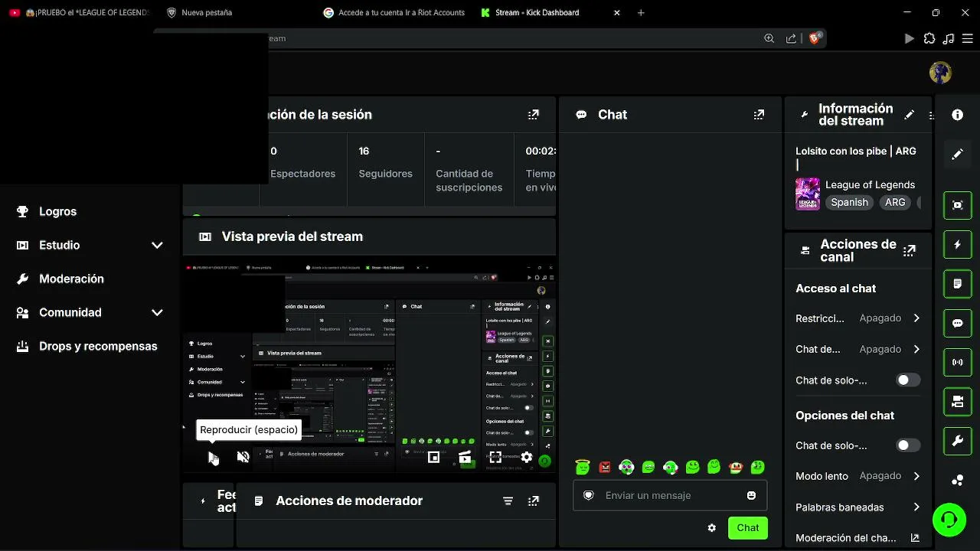
Task: Open the emoji picker in message box
Action: [x=751, y=495]
